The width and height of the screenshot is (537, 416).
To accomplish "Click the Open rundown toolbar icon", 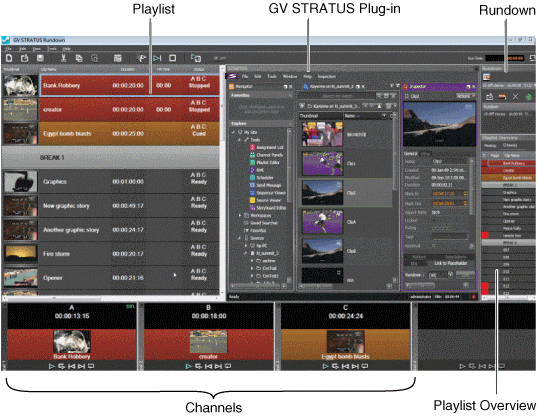I will point(25,58).
